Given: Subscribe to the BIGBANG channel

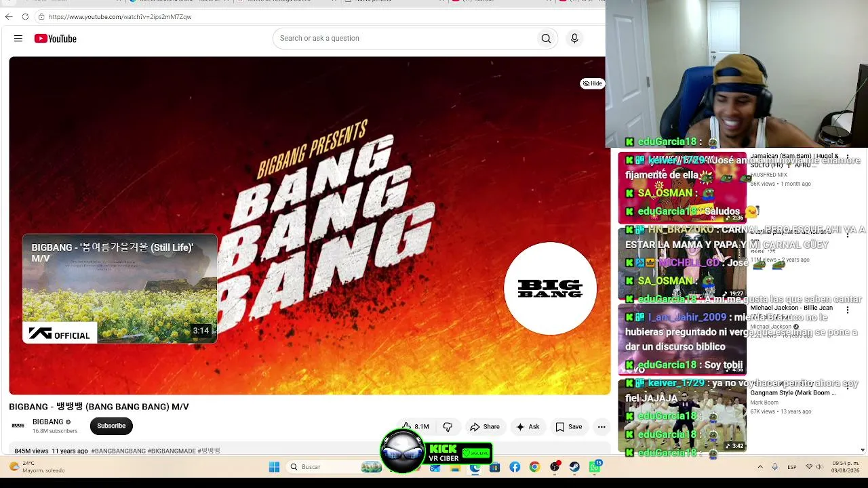Looking at the screenshot, I should 111,426.
